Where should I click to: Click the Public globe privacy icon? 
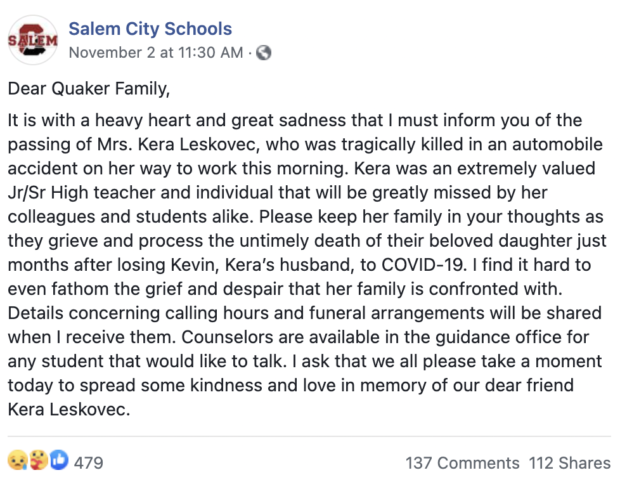[264, 53]
